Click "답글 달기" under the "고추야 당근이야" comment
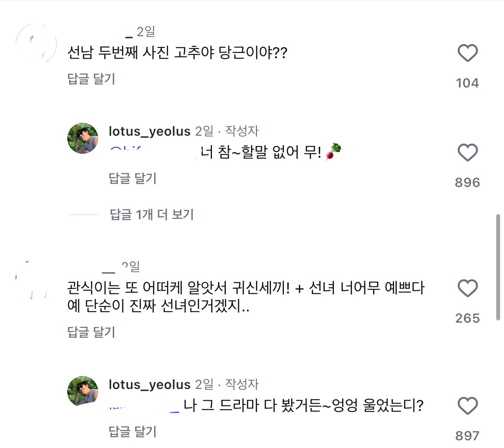Viewport: 504px width, 448px height. (91, 79)
